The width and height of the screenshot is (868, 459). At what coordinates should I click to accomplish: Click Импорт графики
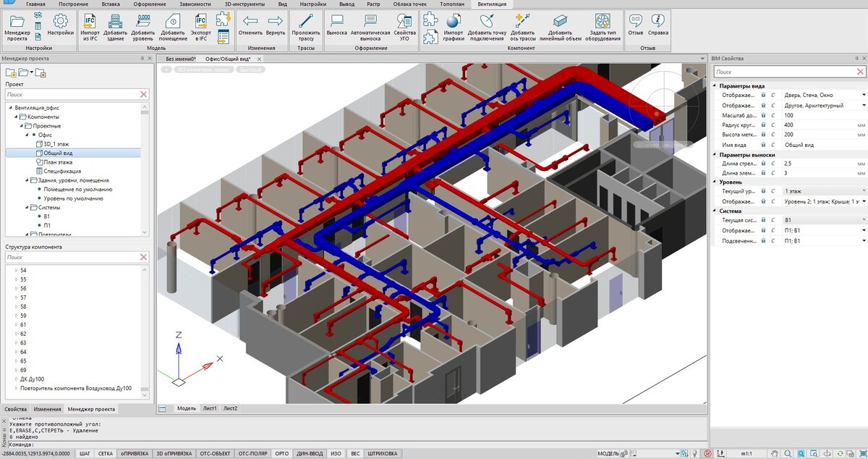click(x=454, y=27)
